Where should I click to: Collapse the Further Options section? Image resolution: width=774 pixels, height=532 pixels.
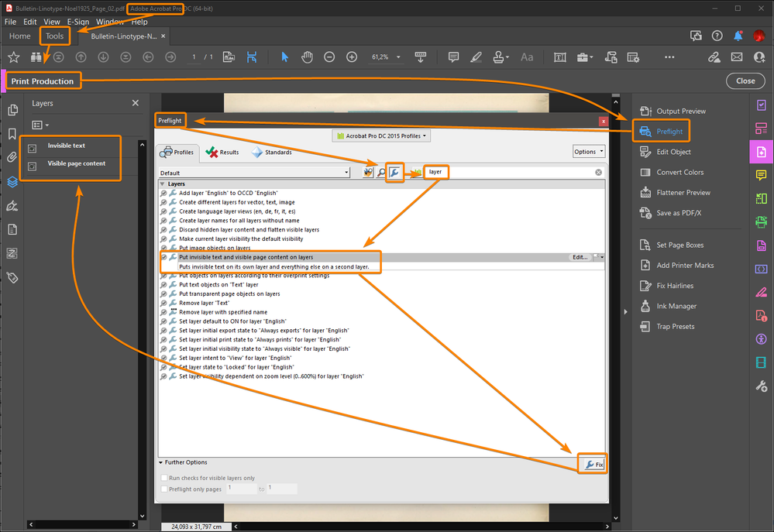[x=160, y=462]
